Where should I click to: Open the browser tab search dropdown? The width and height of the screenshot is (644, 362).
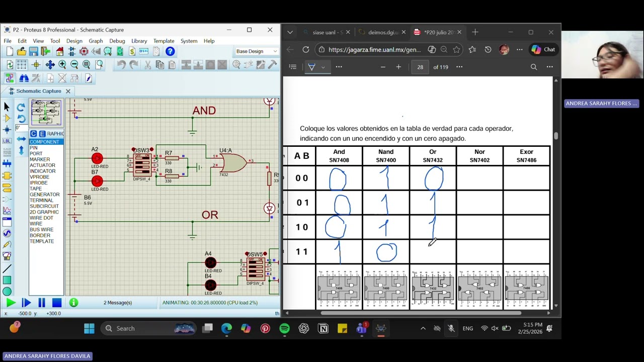[x=290, y=32]
